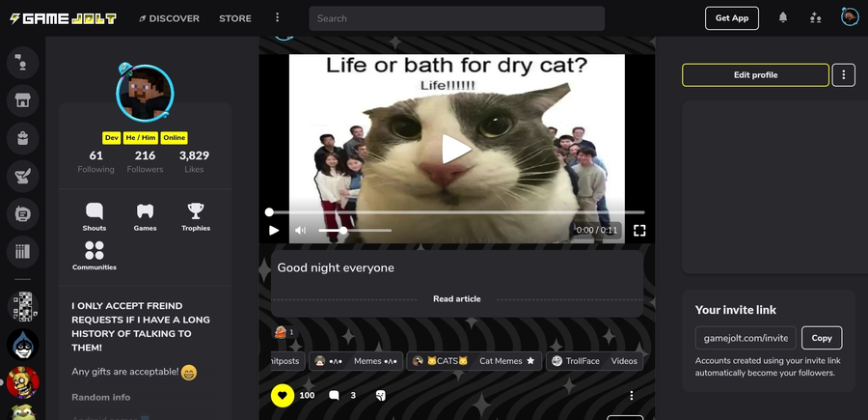Click the large play overlay on cat video
The height and width of the screenshot is (420, 868).
click(456, 149)
